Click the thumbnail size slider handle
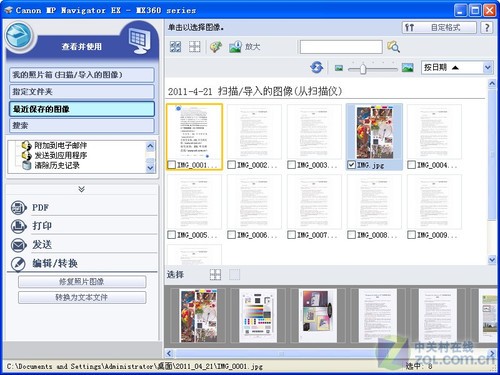Image resolution: width=500 pixels, height=375 pixels. point(363,69)
